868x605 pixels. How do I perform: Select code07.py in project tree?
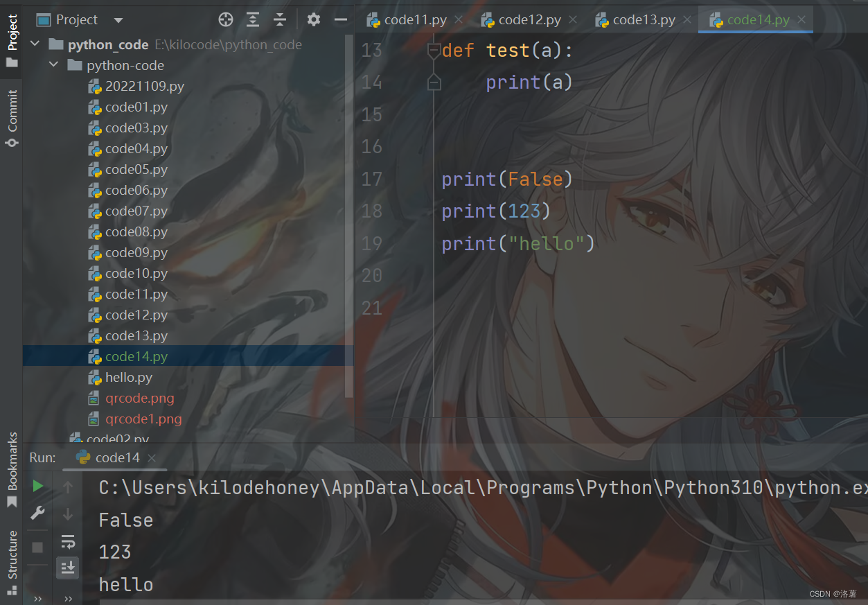click(128, 211)
